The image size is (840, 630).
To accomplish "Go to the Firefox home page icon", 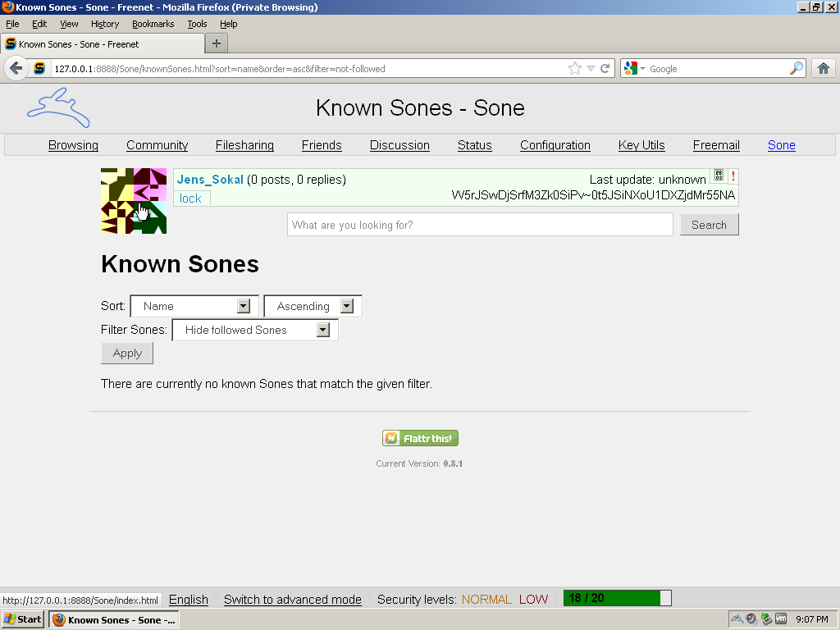I will coord(824,69).
